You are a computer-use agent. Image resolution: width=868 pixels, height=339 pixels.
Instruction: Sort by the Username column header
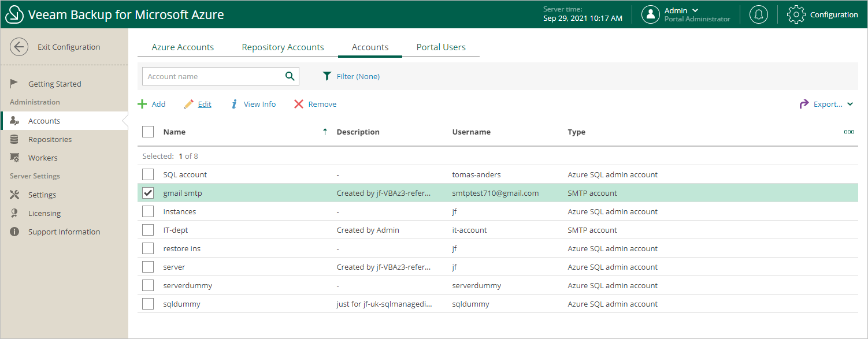pos(471,132)
